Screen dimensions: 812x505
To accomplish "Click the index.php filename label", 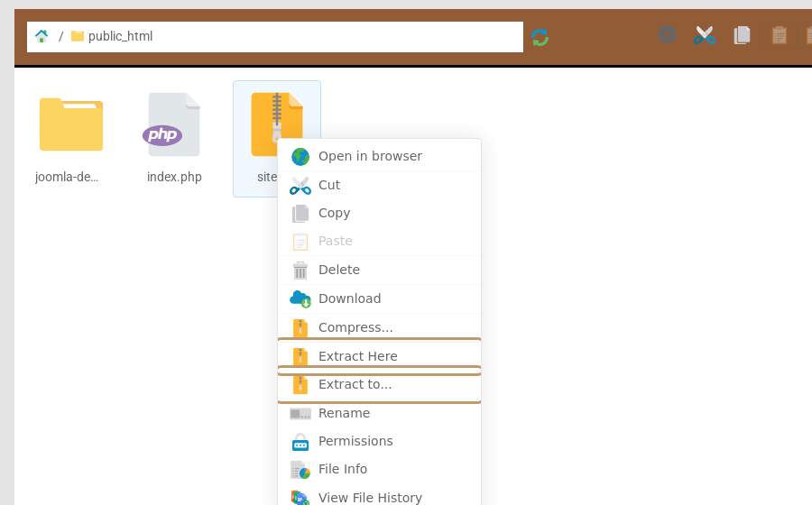I will (x=174, y=177).
